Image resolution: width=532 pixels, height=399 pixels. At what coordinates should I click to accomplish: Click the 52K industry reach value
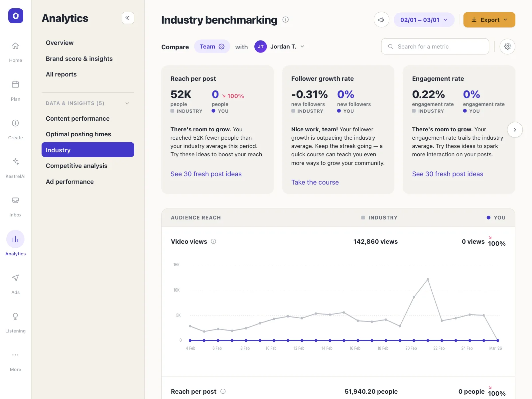[x=181, y=94]
